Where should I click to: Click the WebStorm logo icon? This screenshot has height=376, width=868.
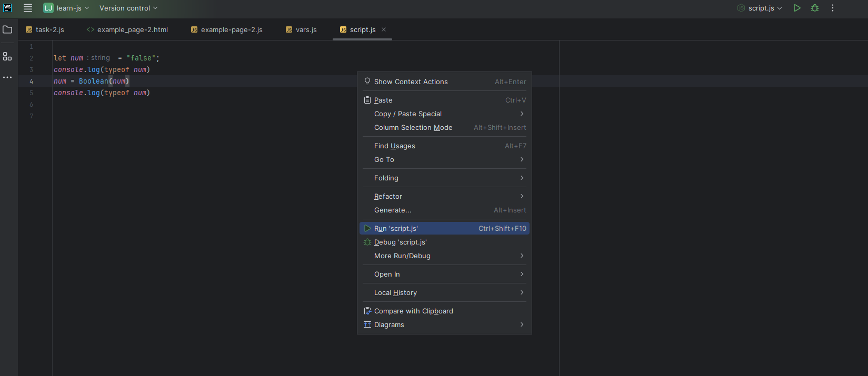click(7, 8)
